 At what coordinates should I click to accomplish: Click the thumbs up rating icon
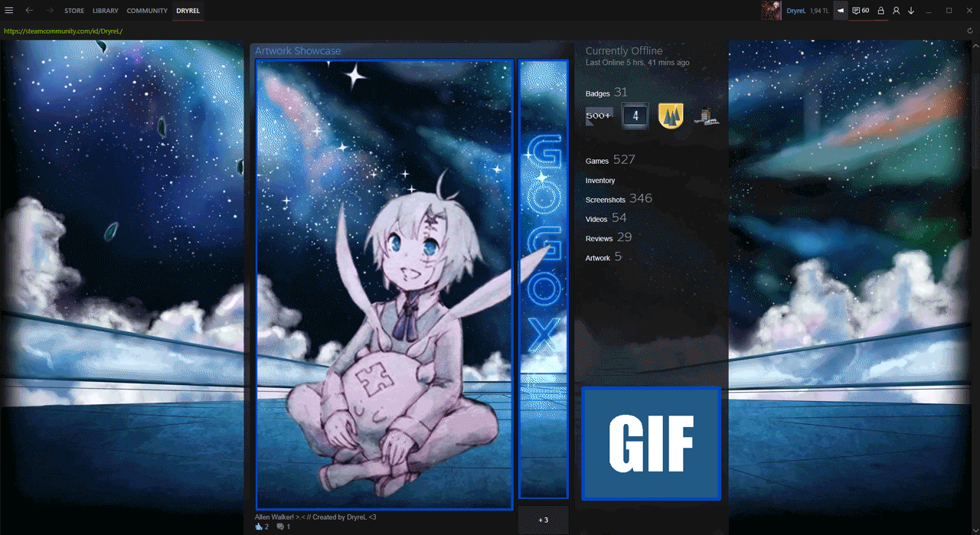click(x=259, y=527)
